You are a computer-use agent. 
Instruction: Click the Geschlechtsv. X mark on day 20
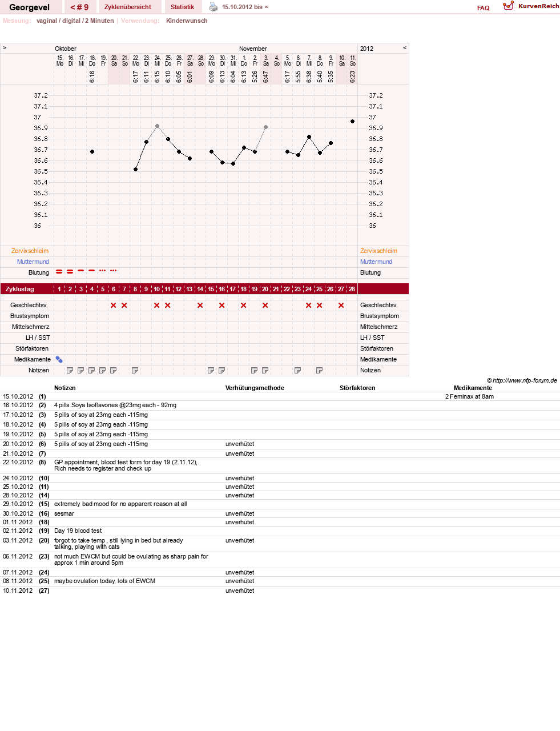tap(265, 305)
